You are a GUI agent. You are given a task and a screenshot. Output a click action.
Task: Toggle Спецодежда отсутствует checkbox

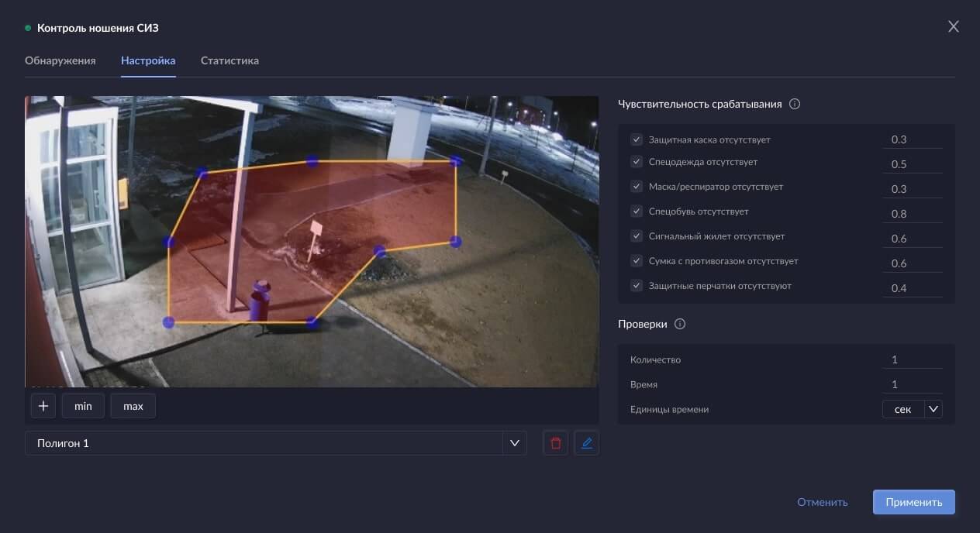[x=637, y=162]
